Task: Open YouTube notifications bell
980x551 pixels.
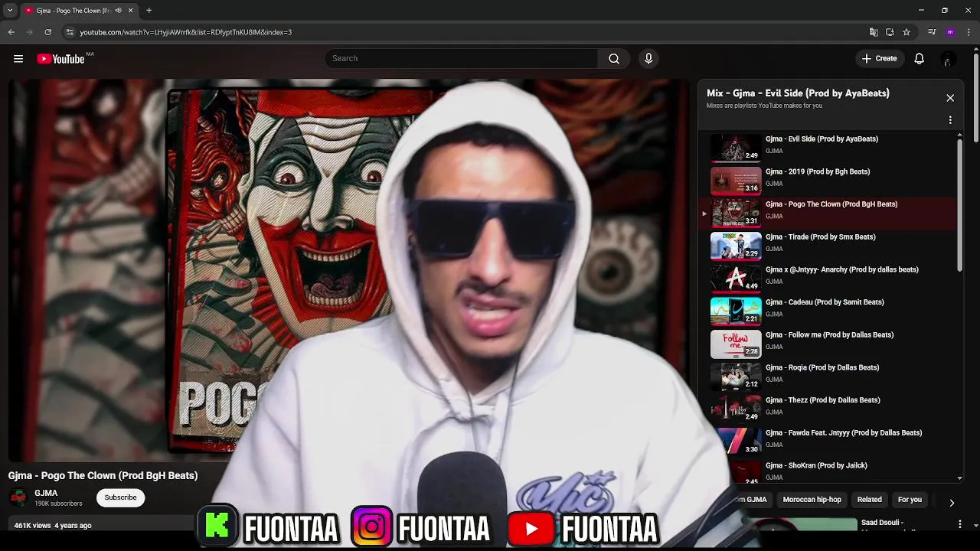Action: pyautogui.click(x=920, y=59)
